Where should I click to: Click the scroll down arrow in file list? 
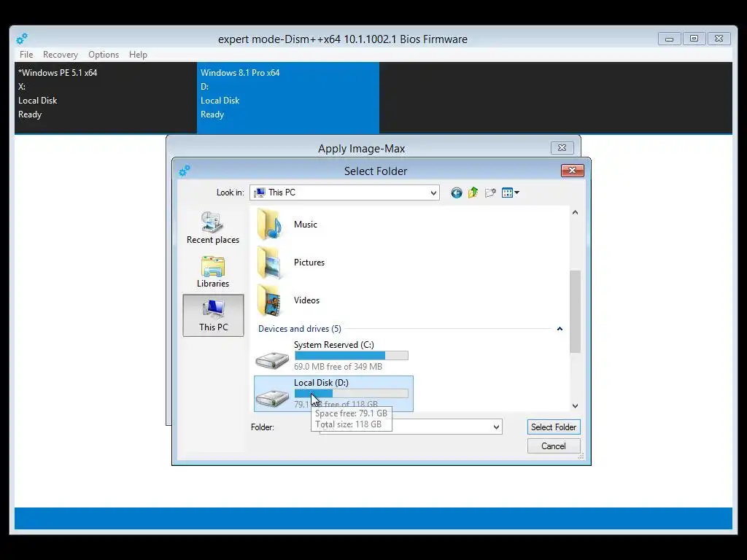[x=575, y=405]
